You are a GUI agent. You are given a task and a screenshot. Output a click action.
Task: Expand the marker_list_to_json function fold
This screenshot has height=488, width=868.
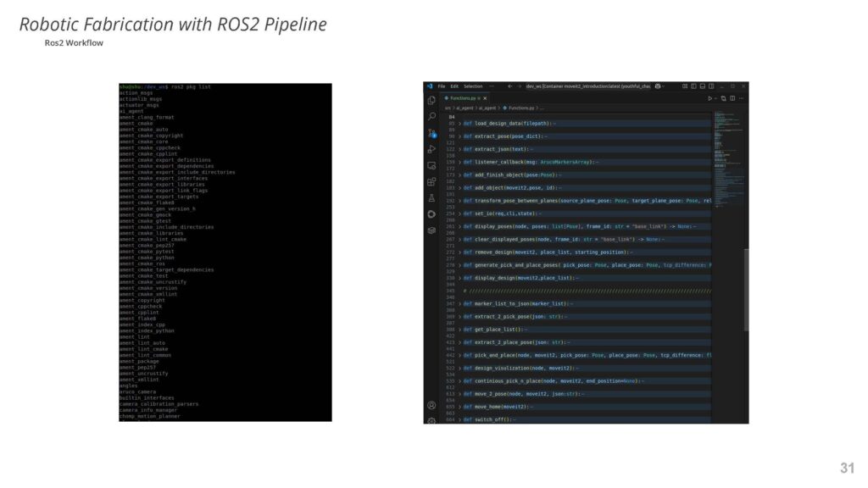coord(460,304)
